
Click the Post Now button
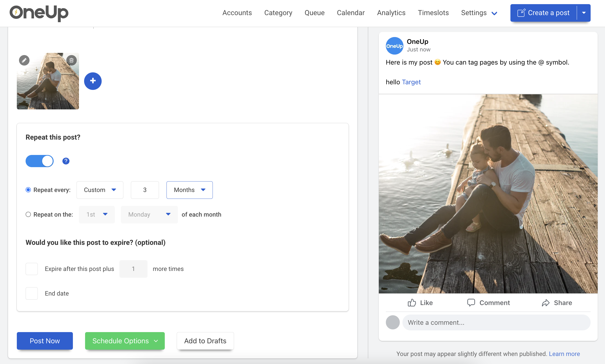point(45,341)
